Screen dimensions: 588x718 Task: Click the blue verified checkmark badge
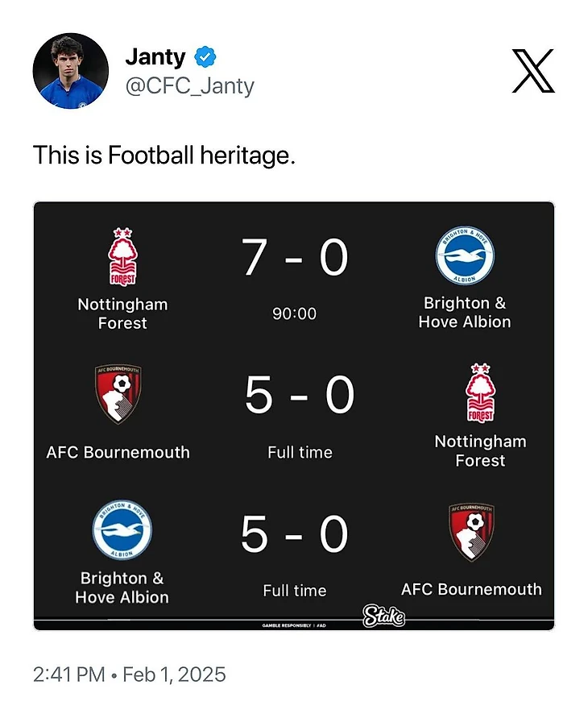pyautogui.click(x=205, y=57)
